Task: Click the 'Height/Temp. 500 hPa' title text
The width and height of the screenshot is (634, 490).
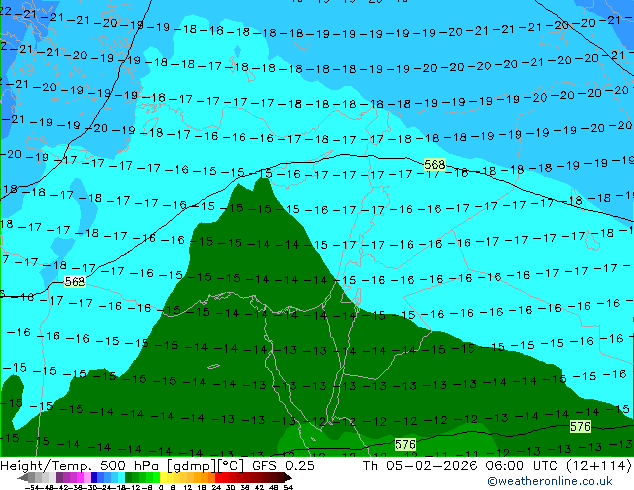Action: click(81, 465)
